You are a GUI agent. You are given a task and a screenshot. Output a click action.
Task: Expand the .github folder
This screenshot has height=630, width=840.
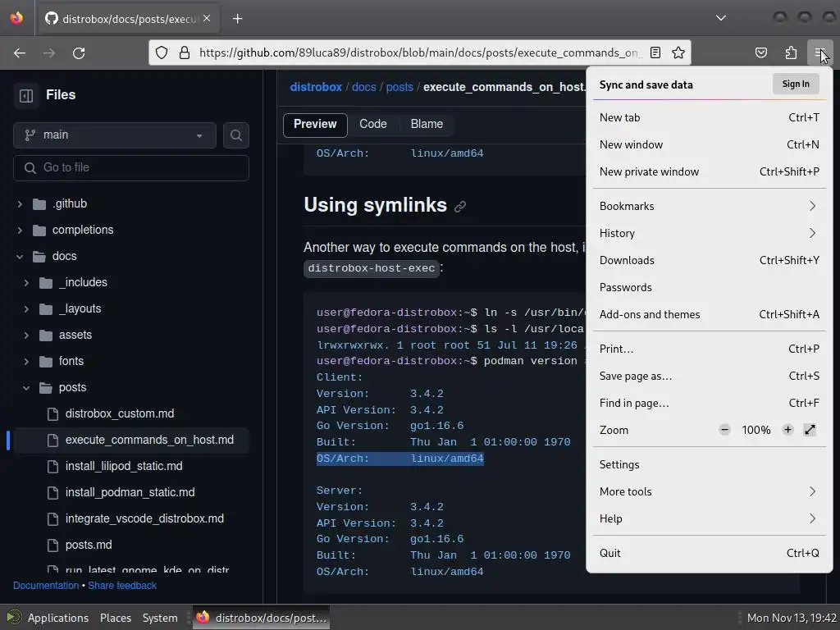click(20, 203)
